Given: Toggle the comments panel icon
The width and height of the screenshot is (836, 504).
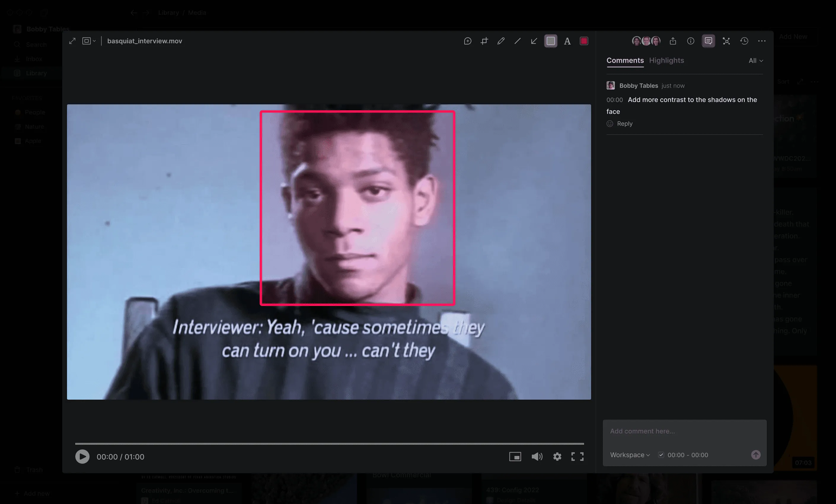Looking at the screenshot, I should [x=709, y=41].
